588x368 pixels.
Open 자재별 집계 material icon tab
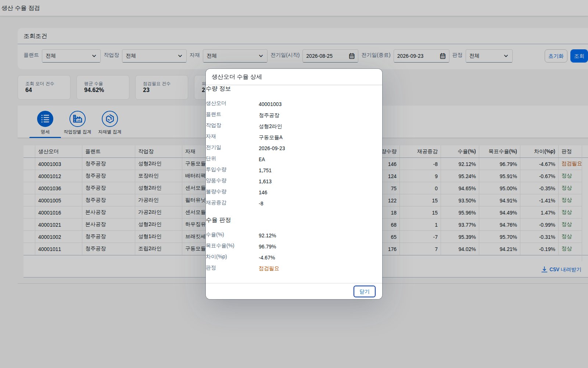[110, 119]
